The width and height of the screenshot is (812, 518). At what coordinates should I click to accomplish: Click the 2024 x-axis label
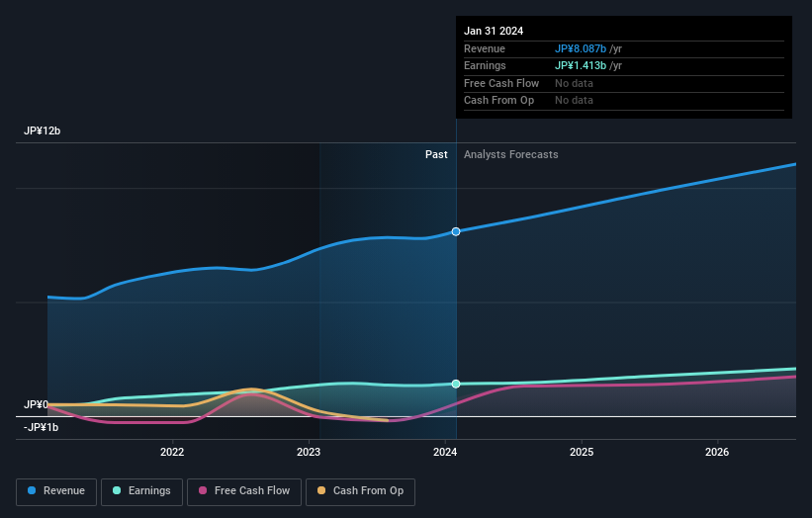click(x=445, y=453)
